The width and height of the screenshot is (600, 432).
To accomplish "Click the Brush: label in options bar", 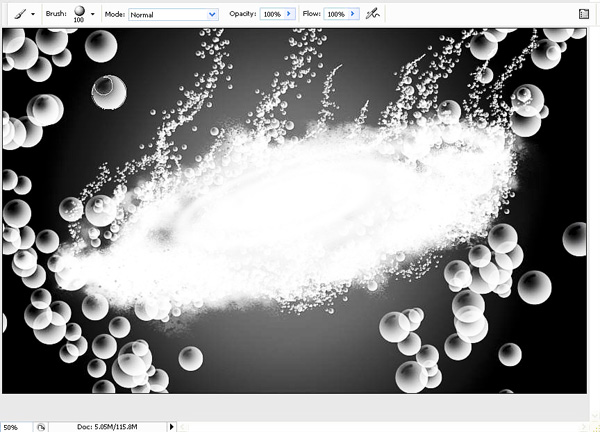I will click(x=56, y=13).
